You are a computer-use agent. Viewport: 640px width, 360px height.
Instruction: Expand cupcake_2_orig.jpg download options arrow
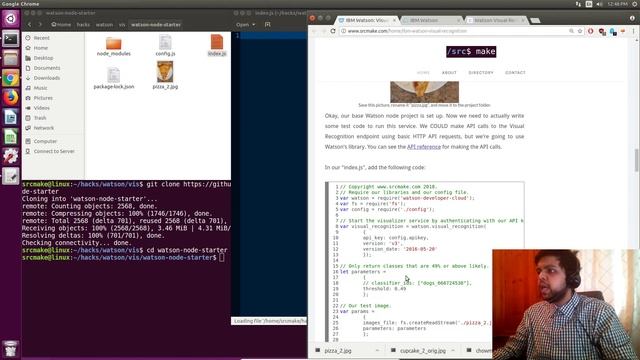click(453, 351)
